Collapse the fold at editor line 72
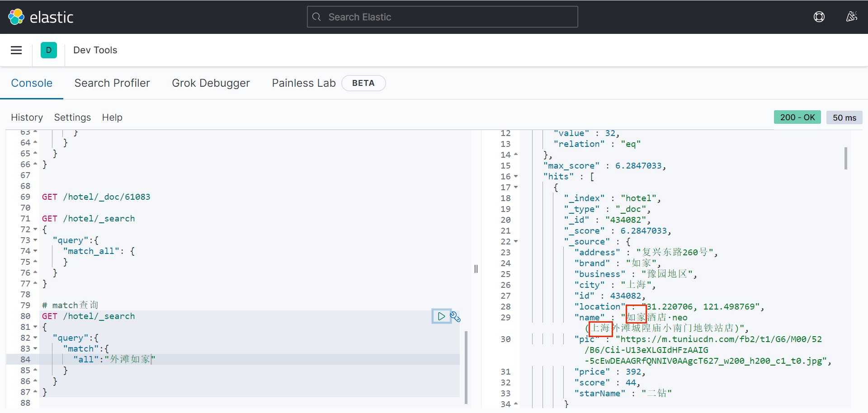The height and width of the screenshot is (413, 868). 35,230
